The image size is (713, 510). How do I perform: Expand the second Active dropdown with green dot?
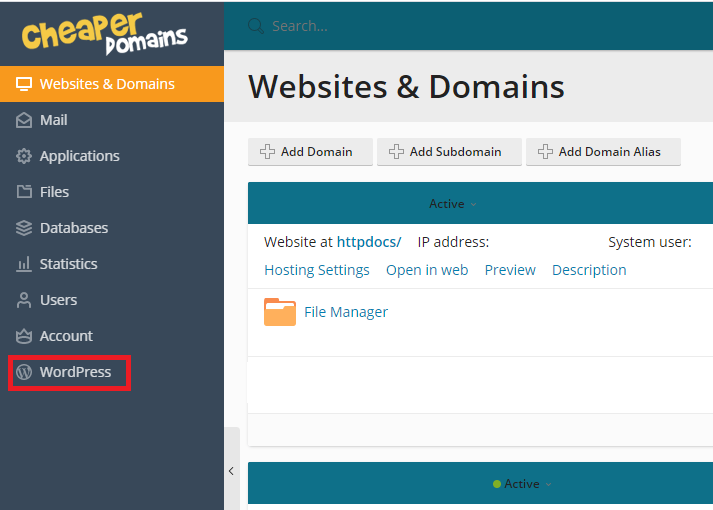click(522, 484)
